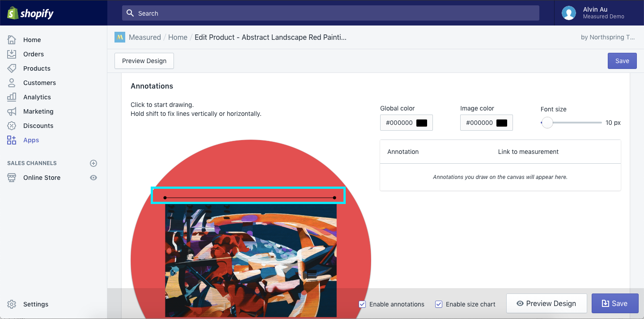Screen dimensions: 644x319
Task: Click the Orders inbox icon
Action: coord(12,54)
